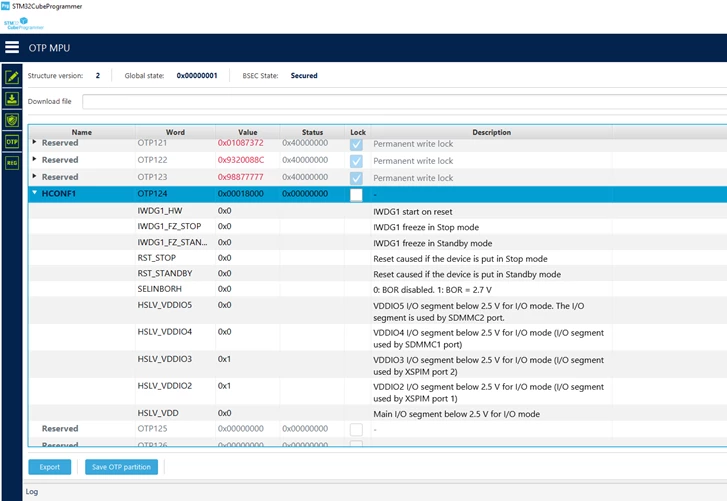The height and width of the screenshot is (501, 727).
Task: Click the Export button
Action: tap(50, 467)
